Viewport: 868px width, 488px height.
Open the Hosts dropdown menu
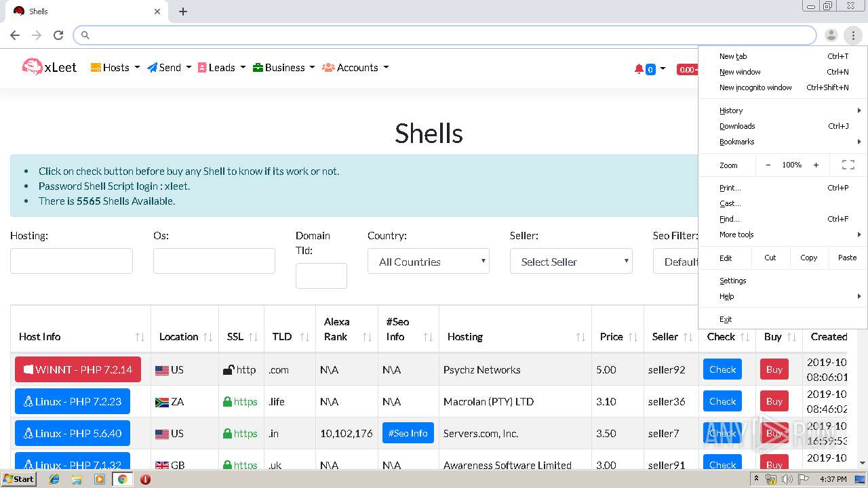[x=115, y=68]
